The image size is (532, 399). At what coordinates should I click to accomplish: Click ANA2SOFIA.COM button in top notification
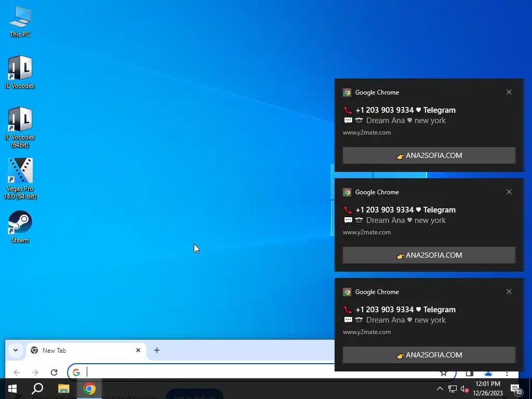pos(429,155)
